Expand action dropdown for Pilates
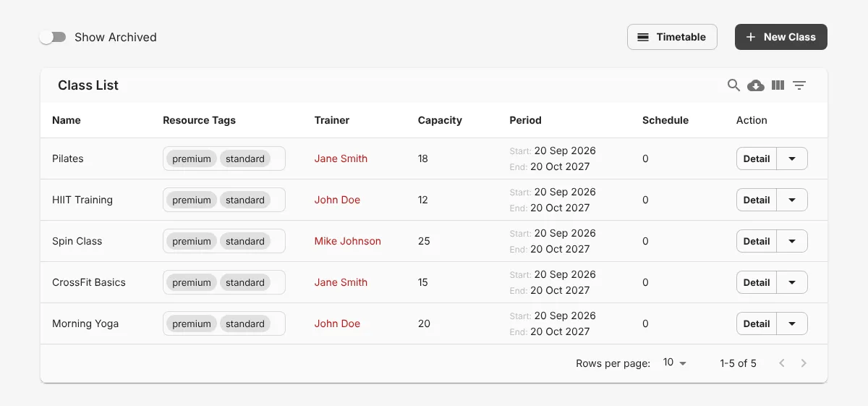Screen dimensions: 868x406 coord(792,158)
